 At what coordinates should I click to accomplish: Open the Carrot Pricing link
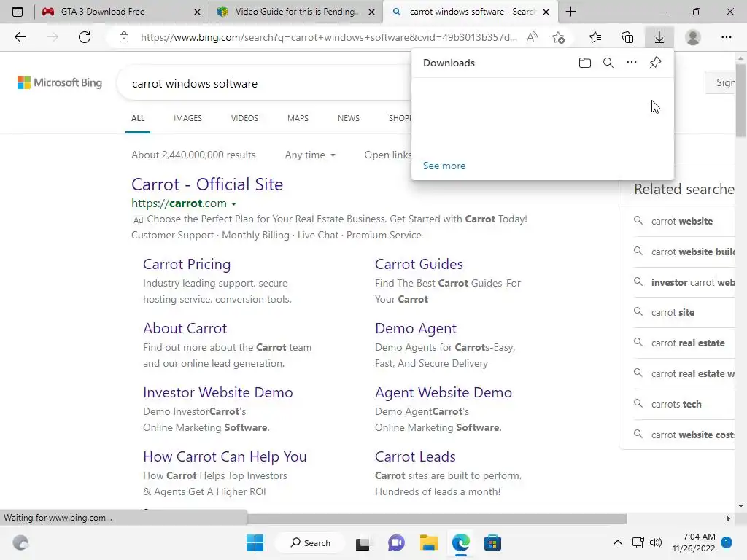pyautogui.click(x=187, y=264)
